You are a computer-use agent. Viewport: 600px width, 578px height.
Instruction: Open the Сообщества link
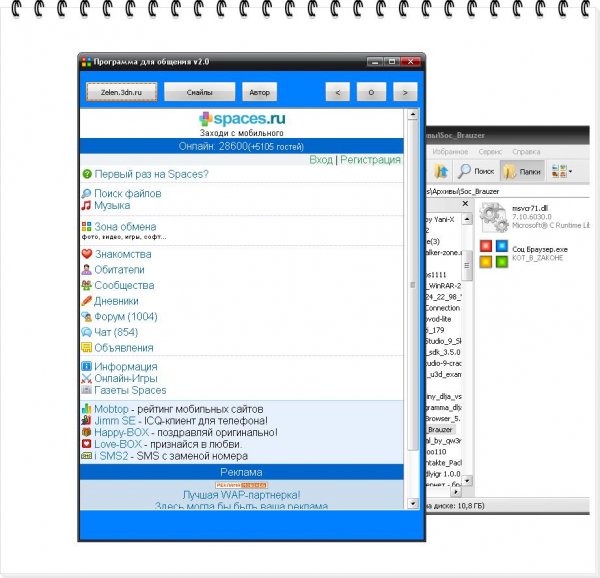[124, 285]
